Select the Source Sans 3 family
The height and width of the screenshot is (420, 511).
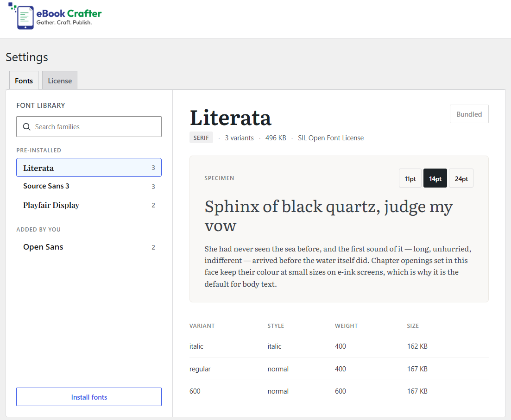89,186
